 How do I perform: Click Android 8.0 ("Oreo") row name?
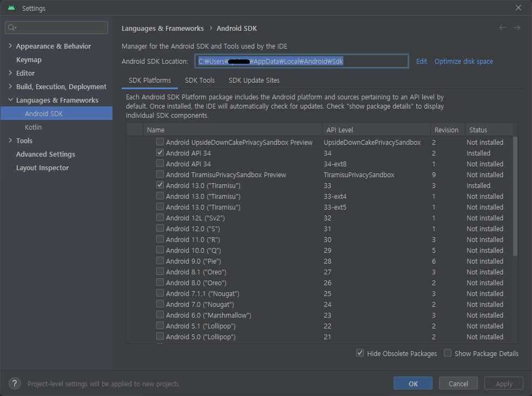point(196,283)
